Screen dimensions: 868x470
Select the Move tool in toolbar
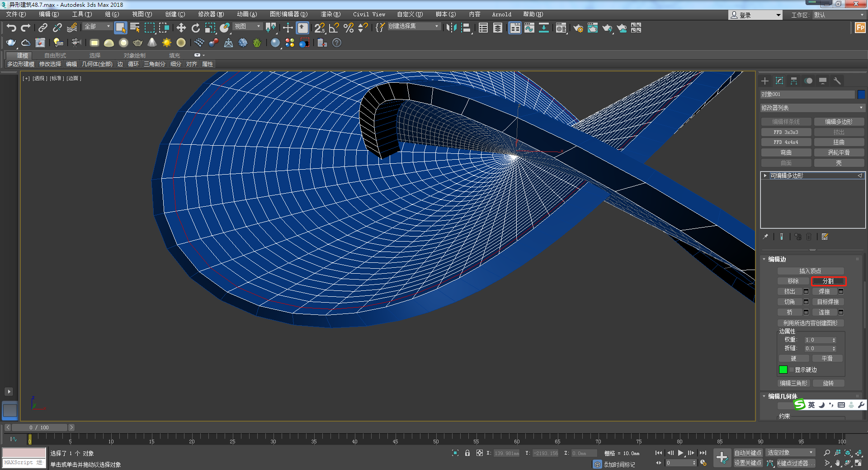click(181, 28)
